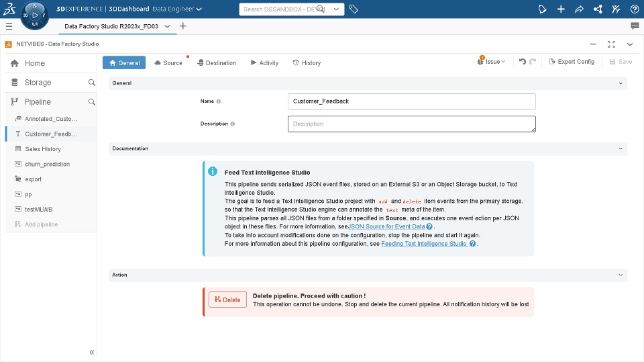
Task: Open the Feeding Text Intelligence Studio link
Action: (424, 244)
